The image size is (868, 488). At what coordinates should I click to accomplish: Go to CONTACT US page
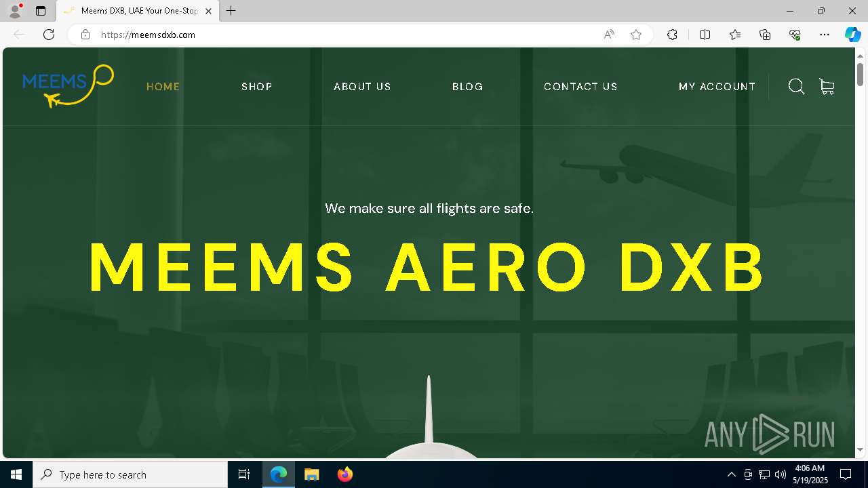coord(580,87)
